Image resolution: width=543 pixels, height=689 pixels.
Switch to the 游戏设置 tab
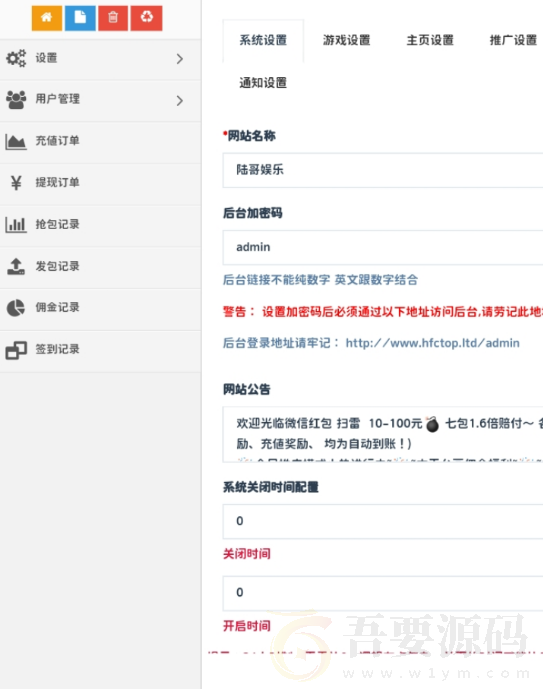pos(347,40)
